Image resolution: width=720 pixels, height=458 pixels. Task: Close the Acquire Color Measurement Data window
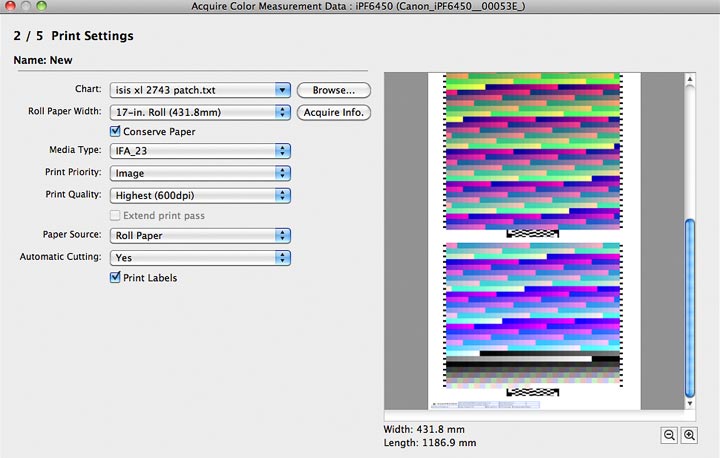point(10,6)
